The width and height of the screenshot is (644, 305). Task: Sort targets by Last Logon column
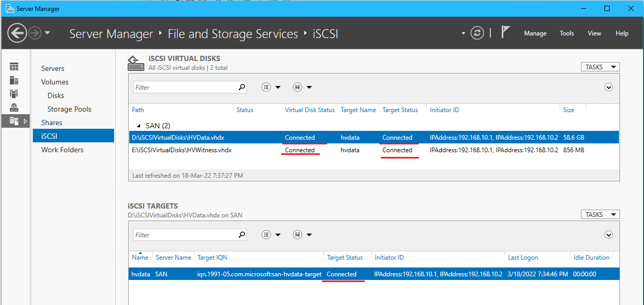point(523,258)
